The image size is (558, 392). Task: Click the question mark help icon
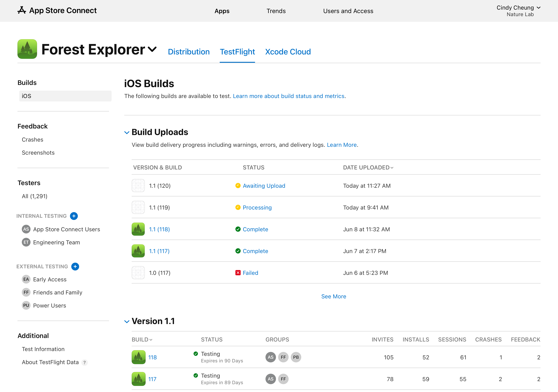pos(84,362)
